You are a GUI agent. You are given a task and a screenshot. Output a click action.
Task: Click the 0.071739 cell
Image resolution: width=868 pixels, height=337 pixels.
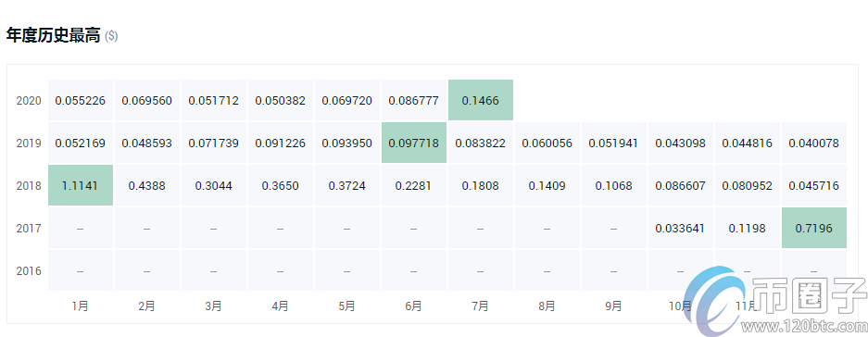click(214, 143)
